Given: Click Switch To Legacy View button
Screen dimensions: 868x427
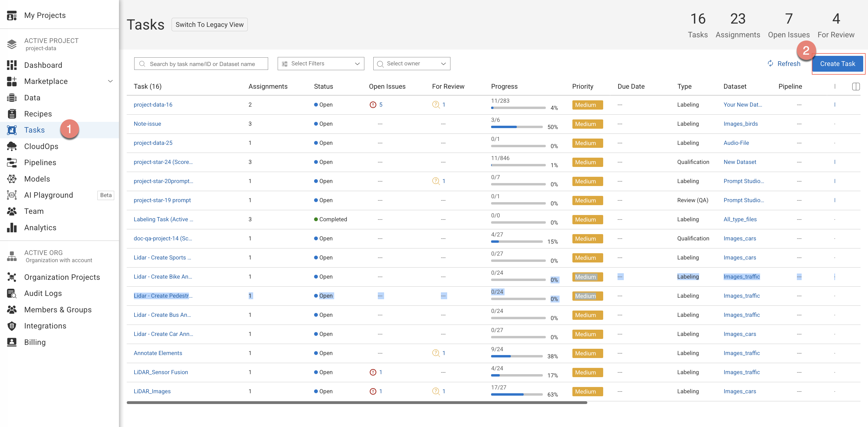Looking at the screenshot, I should click(x=209, y=24).
